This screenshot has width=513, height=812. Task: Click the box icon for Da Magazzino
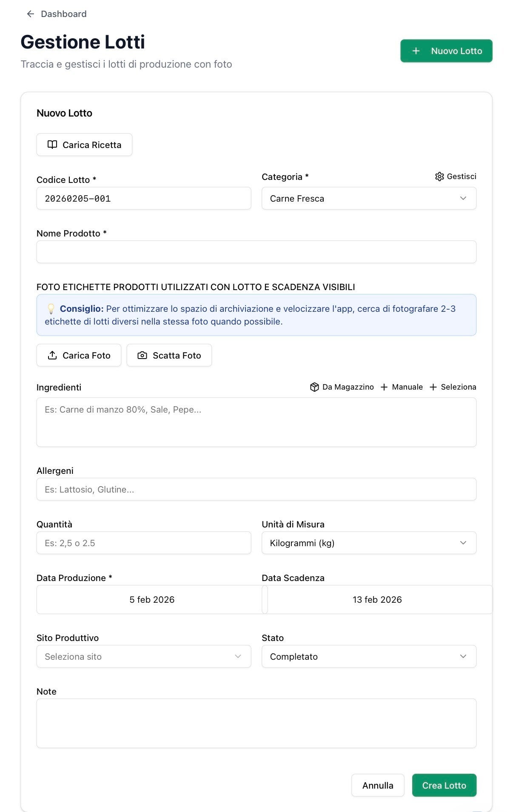[x=314, y=387]
